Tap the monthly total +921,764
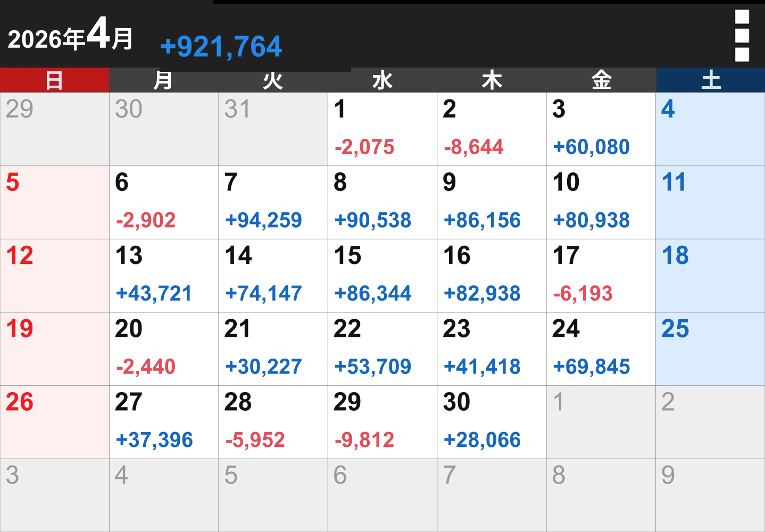 [221, 46]
